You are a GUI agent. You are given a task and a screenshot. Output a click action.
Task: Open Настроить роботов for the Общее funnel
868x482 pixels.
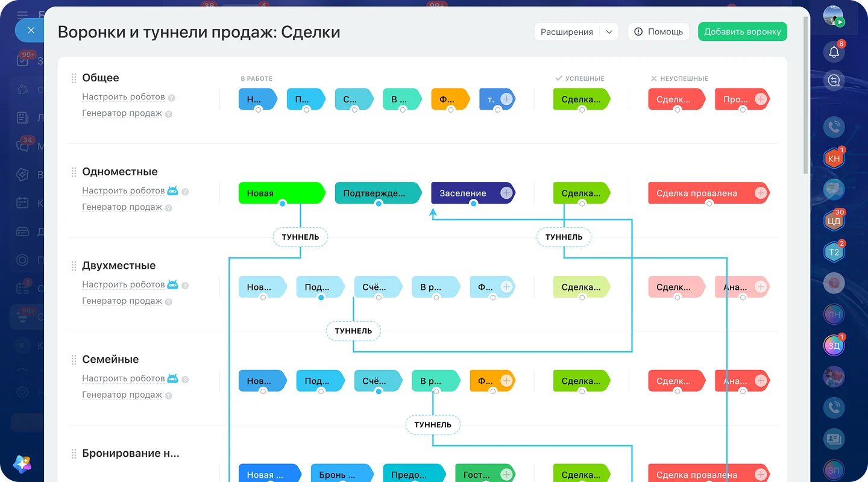[x=124, y=97]
